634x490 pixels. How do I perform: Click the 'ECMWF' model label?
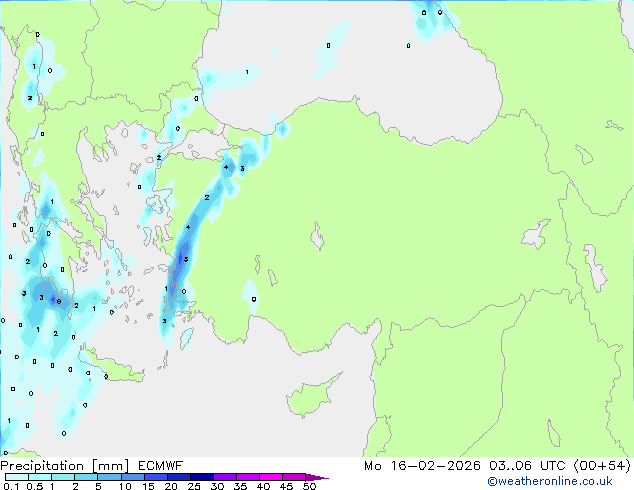tap(161, 466)
